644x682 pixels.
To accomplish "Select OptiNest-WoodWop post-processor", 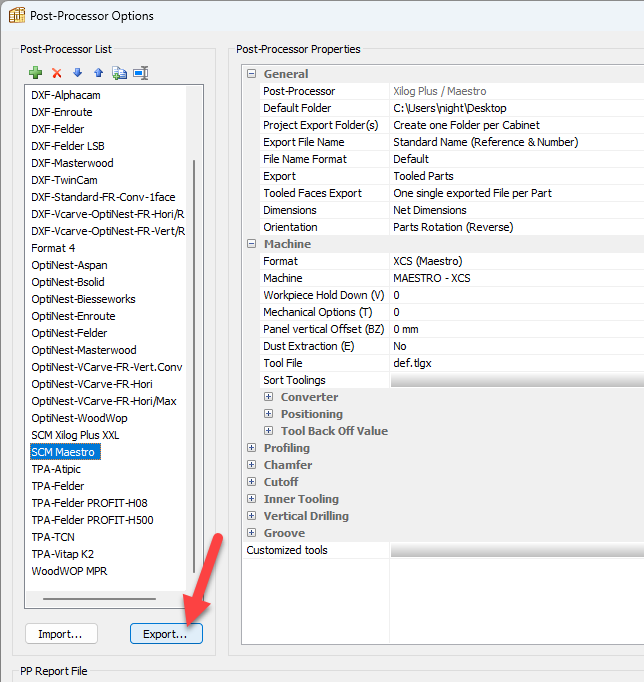I will (x=79, y=418).
